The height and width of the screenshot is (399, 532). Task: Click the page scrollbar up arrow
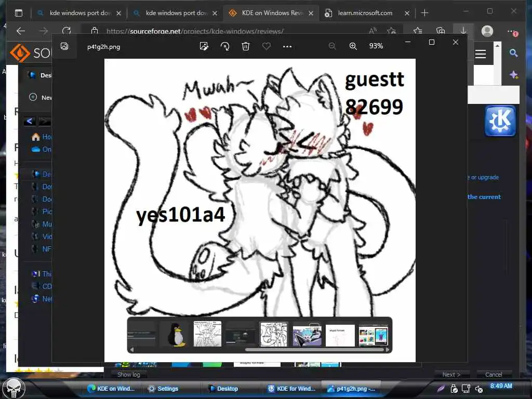click(x=497, y=45)
